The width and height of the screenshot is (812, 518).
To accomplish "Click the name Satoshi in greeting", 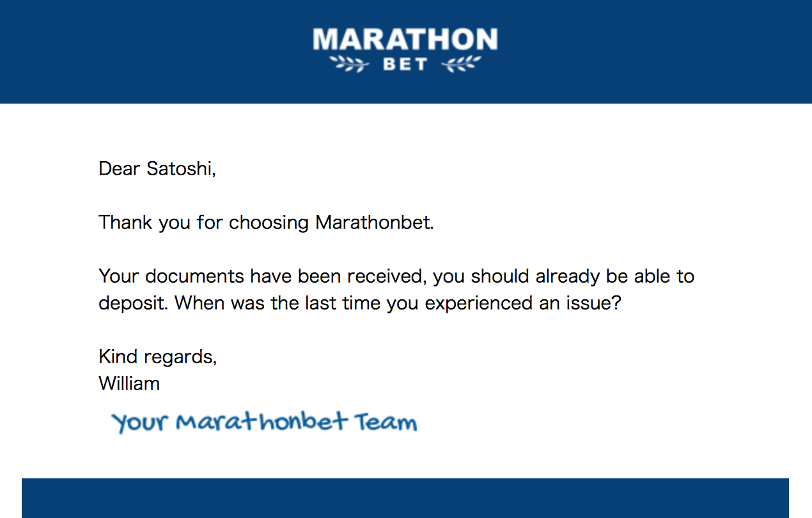I will tap(181, 169).
